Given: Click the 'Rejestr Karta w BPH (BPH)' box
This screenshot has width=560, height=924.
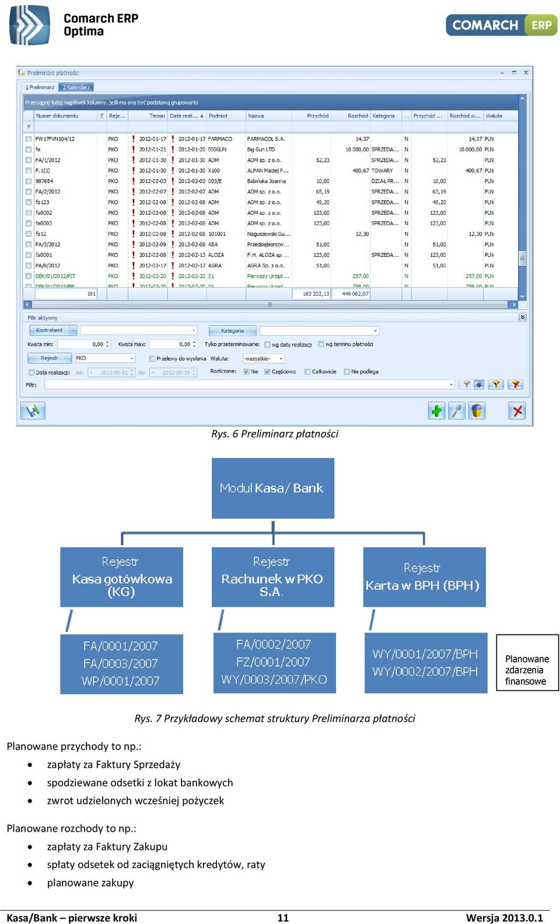Looking at the screenshot, I should click(x=424, y=577).
